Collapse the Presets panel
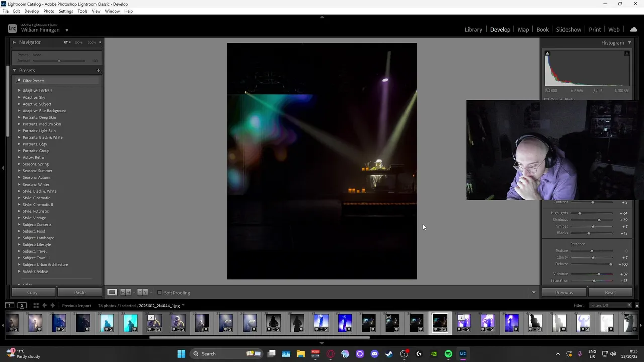Screen dimensions: 644x362 coord(14,70)
